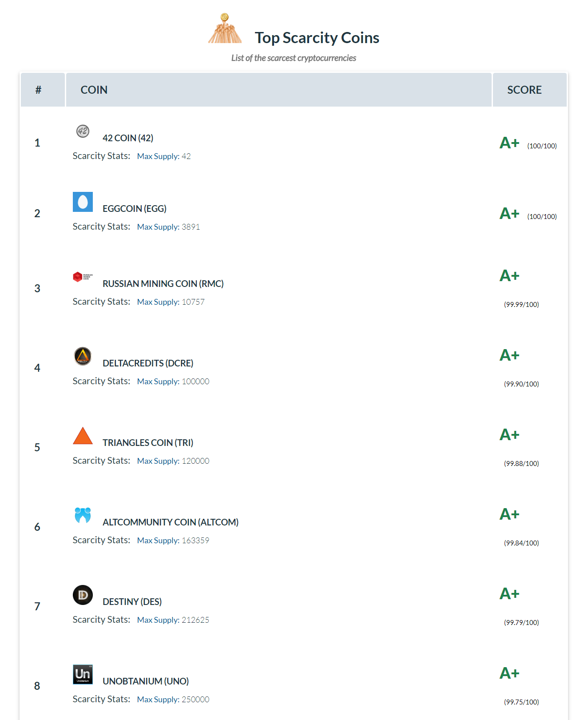Click 'Max Supply: 250000' text
Viewport: 588px width, 720px height.
point(173,700)
